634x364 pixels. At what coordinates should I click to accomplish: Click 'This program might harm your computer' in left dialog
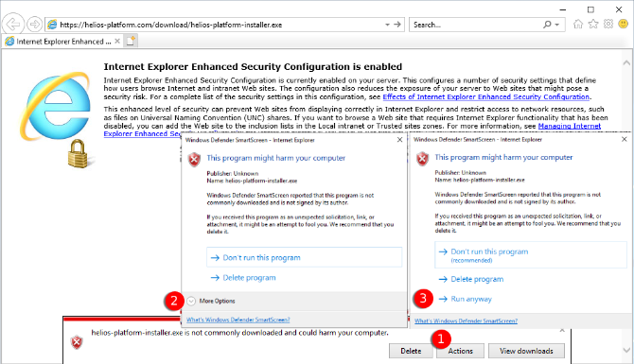click(275, 158)
